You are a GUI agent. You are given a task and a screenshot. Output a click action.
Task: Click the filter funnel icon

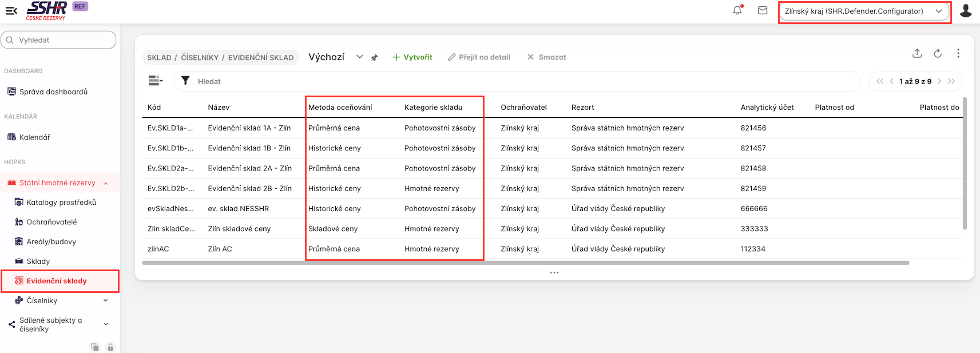(x=185, y=81)
